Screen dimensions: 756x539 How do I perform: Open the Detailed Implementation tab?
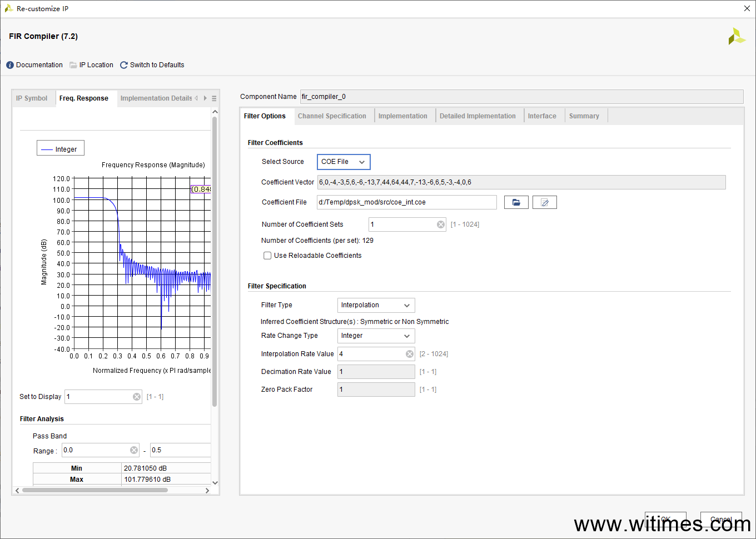(x=478, y=116)
